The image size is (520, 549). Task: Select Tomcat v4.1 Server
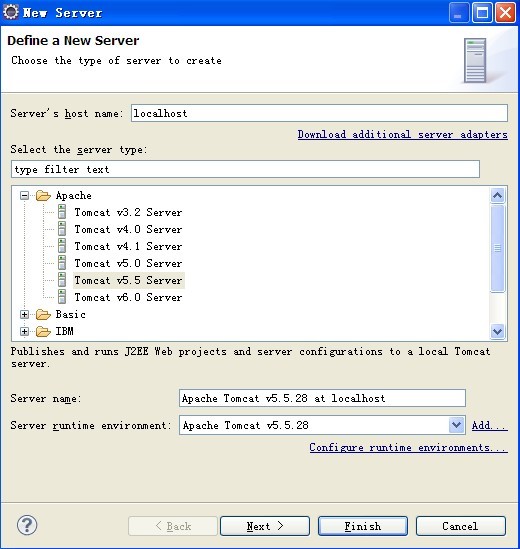(x=128, y=246)
